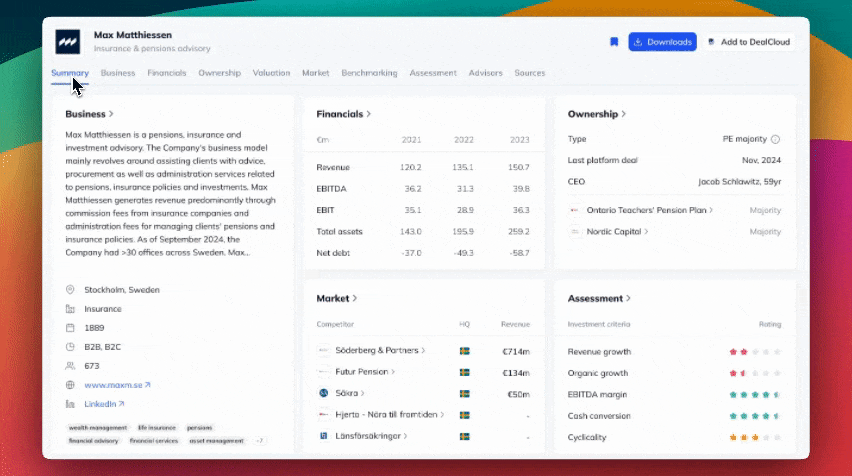
Task: Click the 2023 Revenue value 150.7
Action: coord(518,167)
